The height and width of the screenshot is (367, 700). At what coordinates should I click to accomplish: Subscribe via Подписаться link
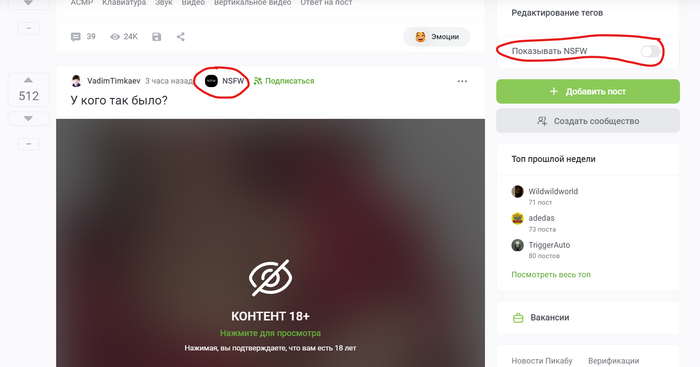(284, 81)
